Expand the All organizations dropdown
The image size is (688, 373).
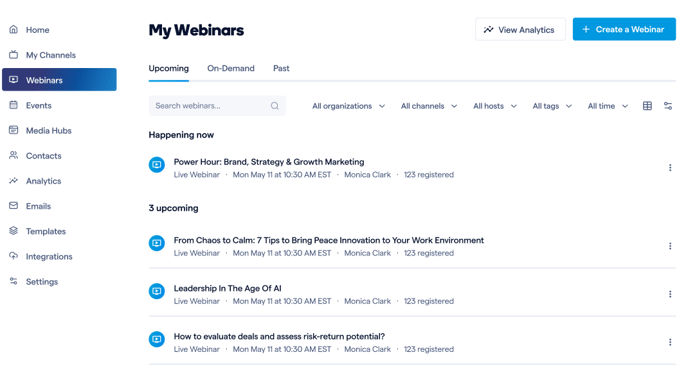click(x=348, y=106)
